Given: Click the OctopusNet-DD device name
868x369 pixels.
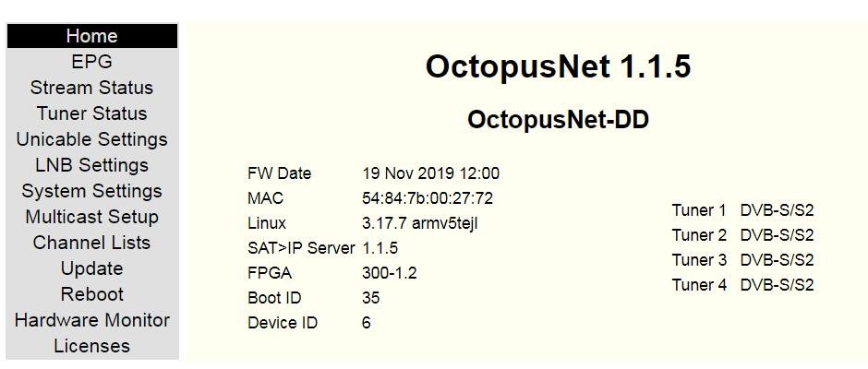Looking at the screenshot, I should pos(558,120).
